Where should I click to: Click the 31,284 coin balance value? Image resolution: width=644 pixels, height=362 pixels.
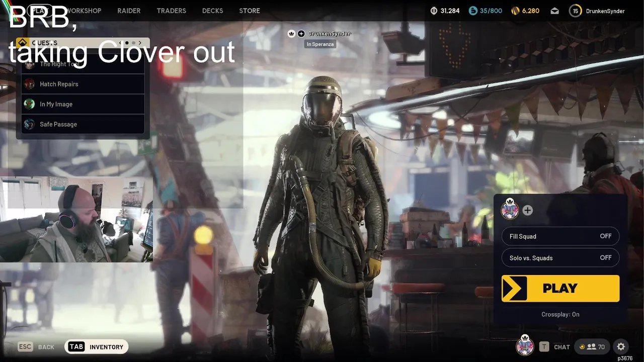[450, 11]
